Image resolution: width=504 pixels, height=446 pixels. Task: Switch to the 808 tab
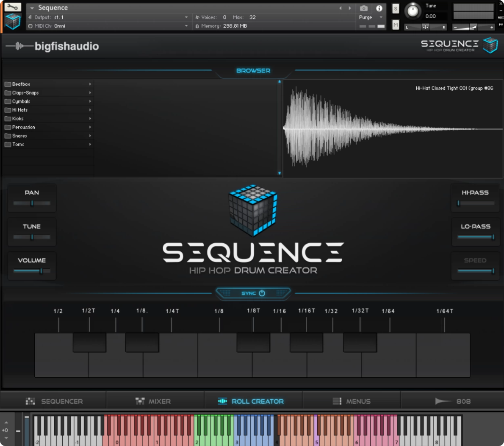tap(452, 401)
